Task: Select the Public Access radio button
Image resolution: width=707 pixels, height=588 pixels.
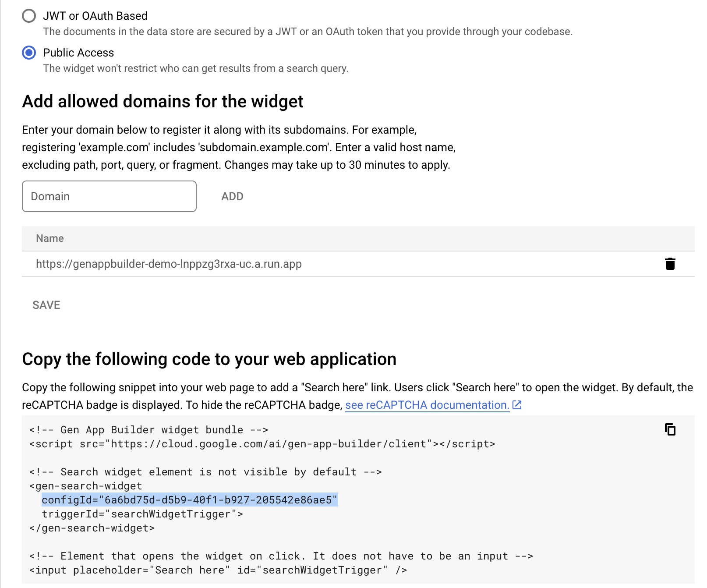Action: pyautogui.click(x=29, y=53)
